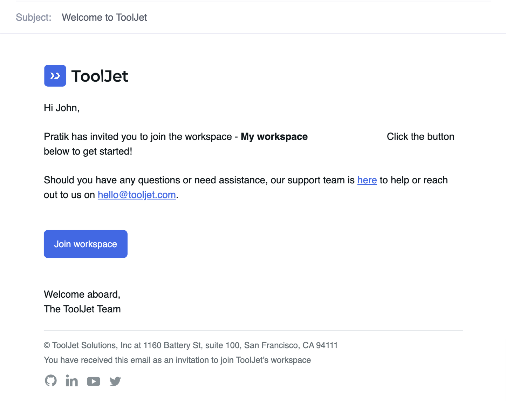Click the blue ToolJet logo icon
The height and width of the screenshot is (420, 506).
[x=55, y=76]
